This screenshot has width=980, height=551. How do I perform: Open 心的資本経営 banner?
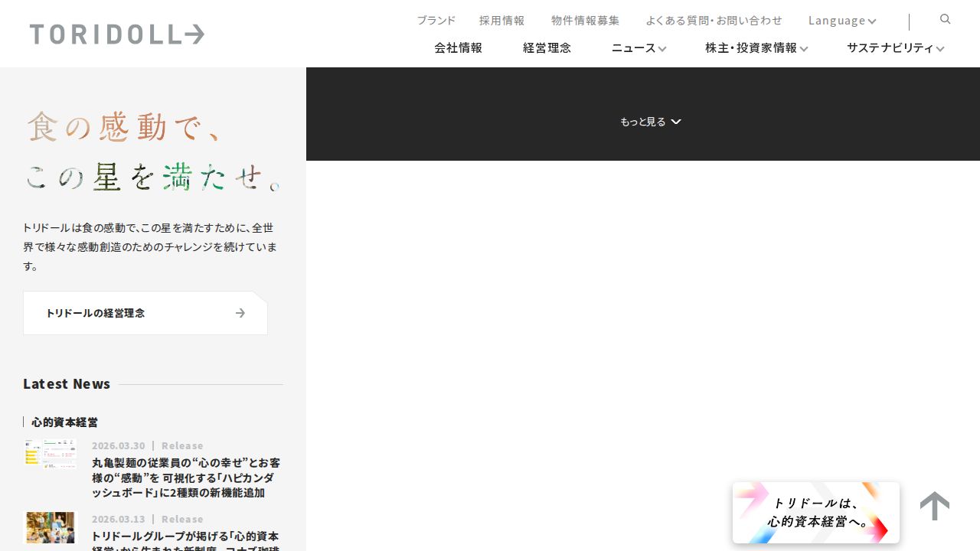coord(816,513)
